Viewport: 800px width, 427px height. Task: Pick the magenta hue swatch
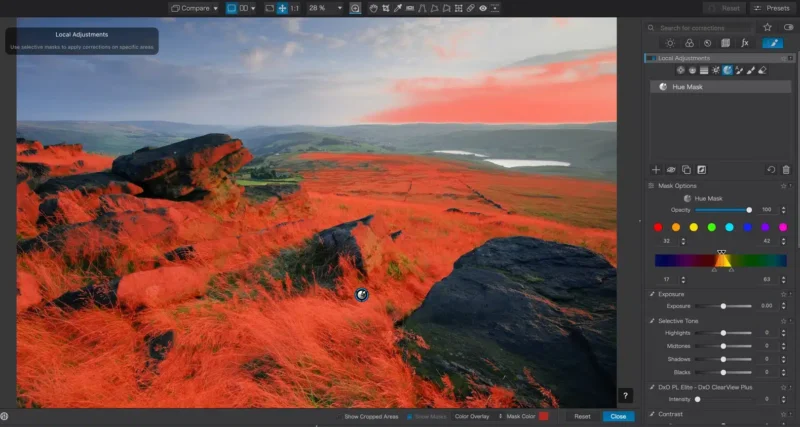(783, 228)
